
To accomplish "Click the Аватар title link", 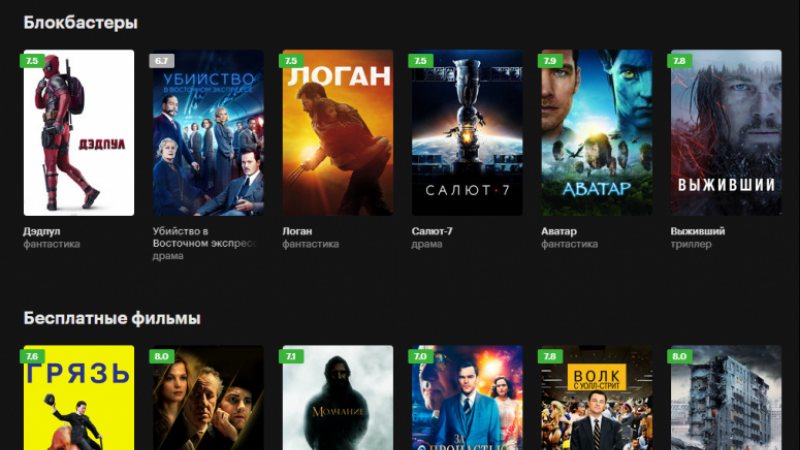I will click(559, 231).
